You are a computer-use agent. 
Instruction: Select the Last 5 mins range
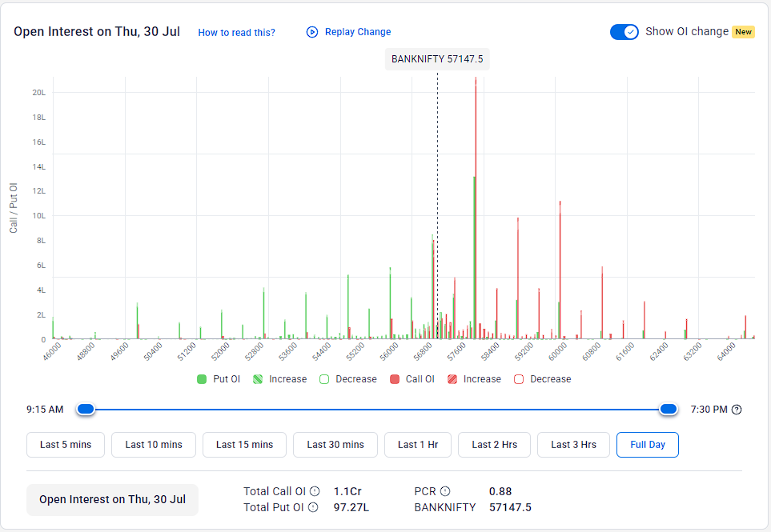tap(66, 445)
